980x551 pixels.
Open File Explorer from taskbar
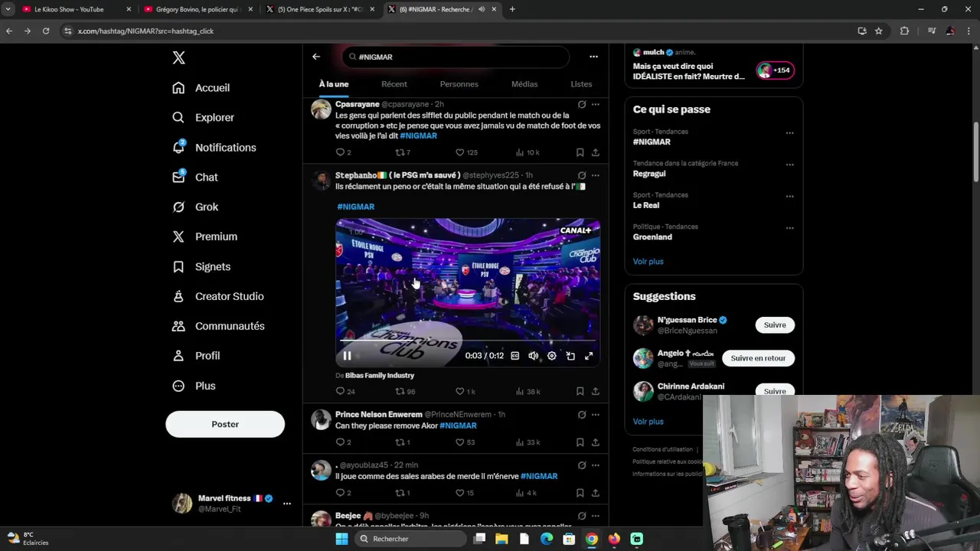(501, 539)
